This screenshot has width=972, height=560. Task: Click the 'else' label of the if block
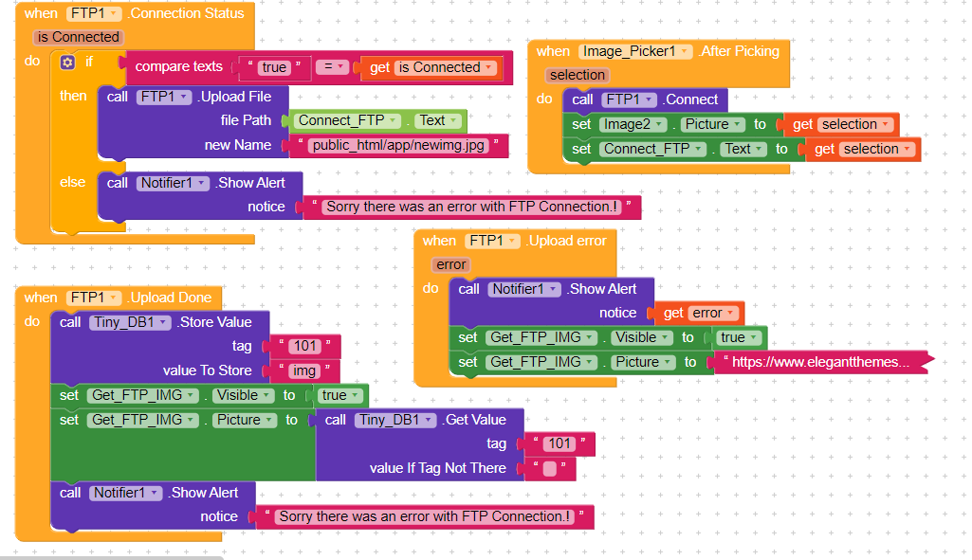72,182
